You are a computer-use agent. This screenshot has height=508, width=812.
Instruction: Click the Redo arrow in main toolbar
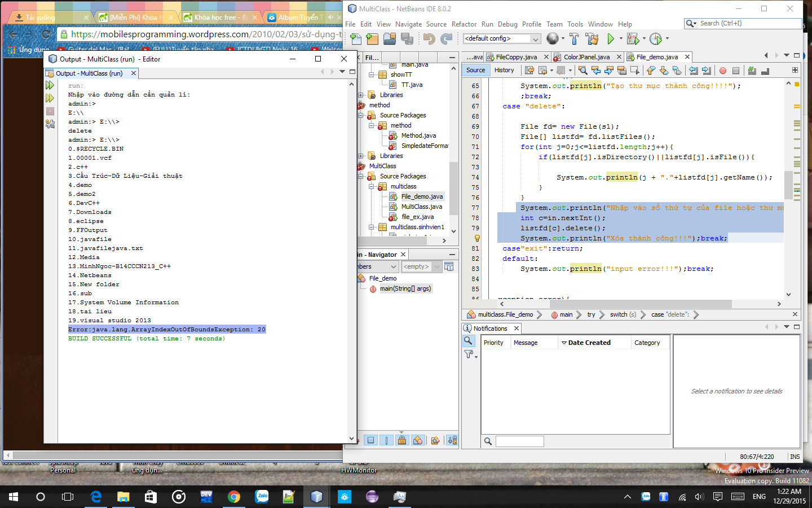[x=447, y=38]
